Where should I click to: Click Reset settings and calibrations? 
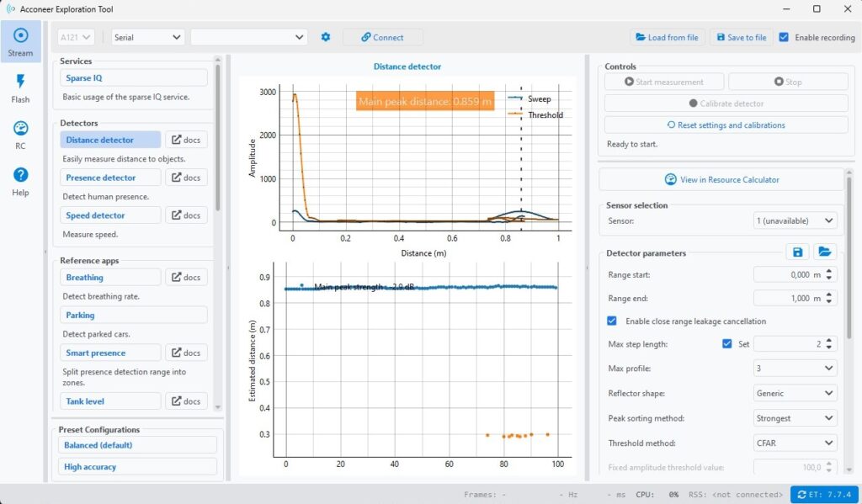tap(726, 125)
